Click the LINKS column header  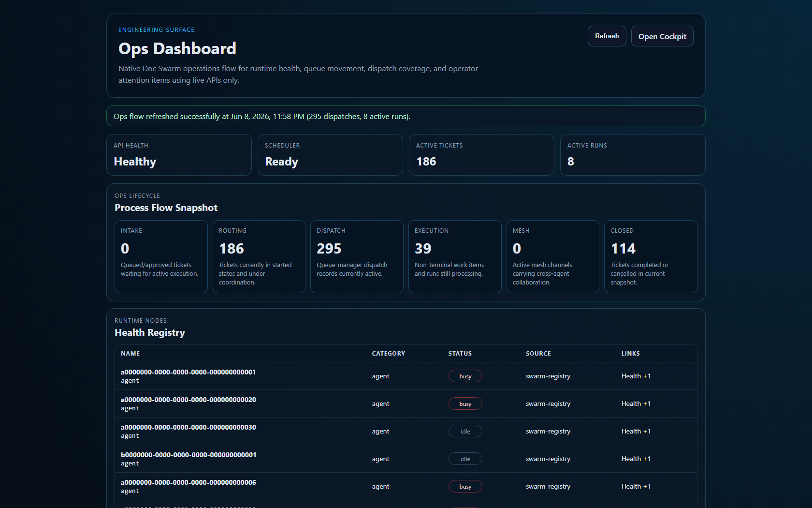point(631,354)
